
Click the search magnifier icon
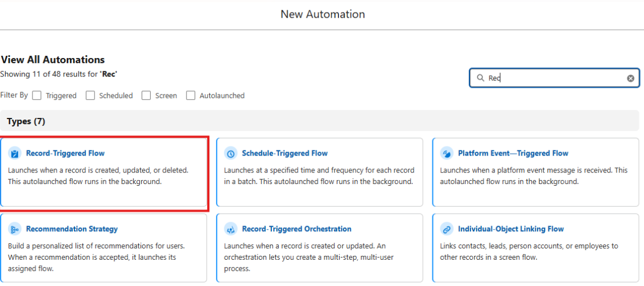pos(480,78)
